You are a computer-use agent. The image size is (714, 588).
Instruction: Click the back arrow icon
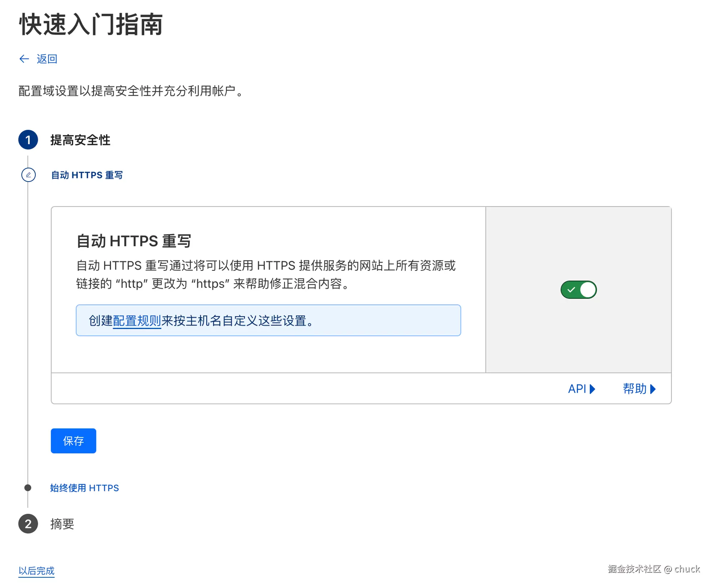(24, 59)
